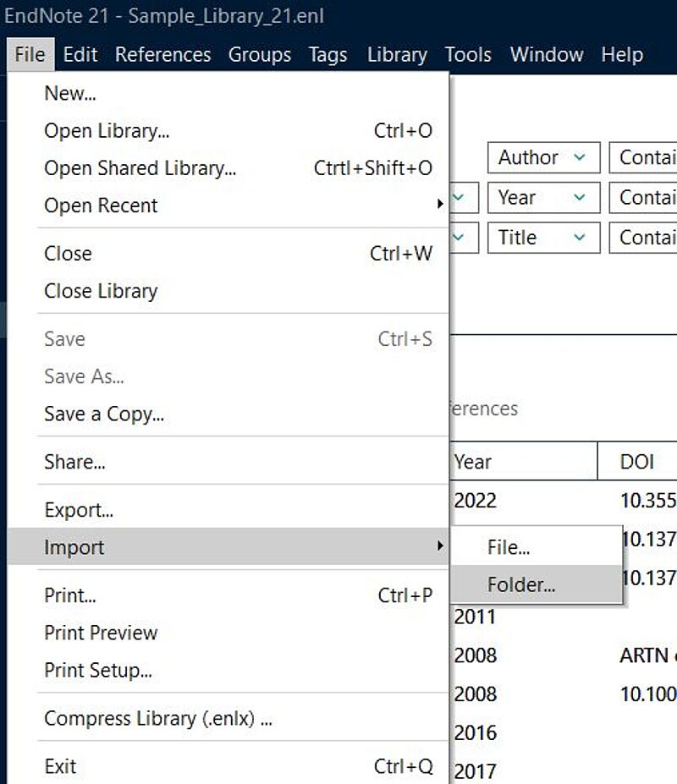Open the Groups menu
Viewport: 677px width, 784px height.
tap(260, 54)
